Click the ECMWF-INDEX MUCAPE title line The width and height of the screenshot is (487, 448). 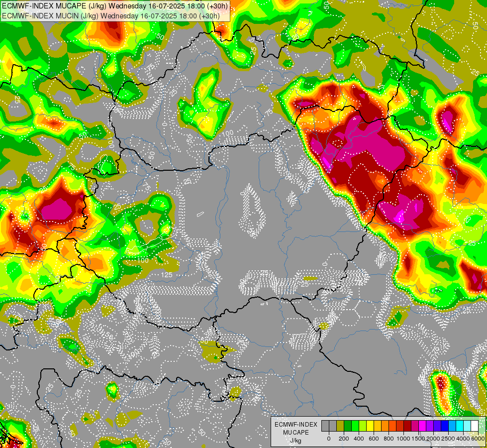114,5
